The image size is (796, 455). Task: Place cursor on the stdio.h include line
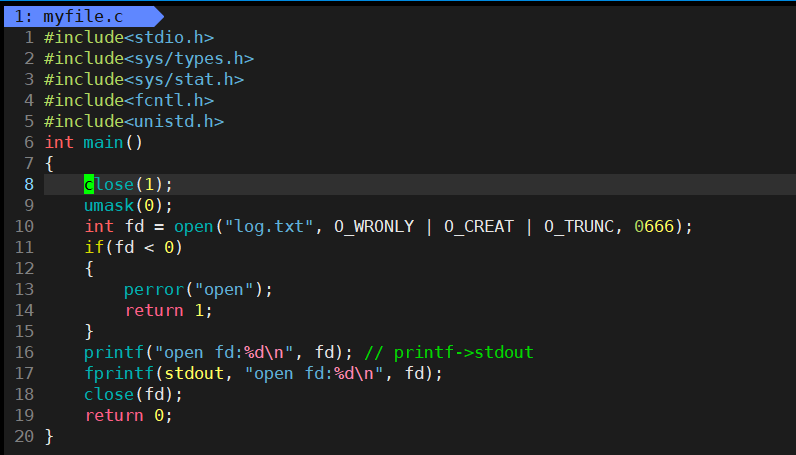pos(129,38)
